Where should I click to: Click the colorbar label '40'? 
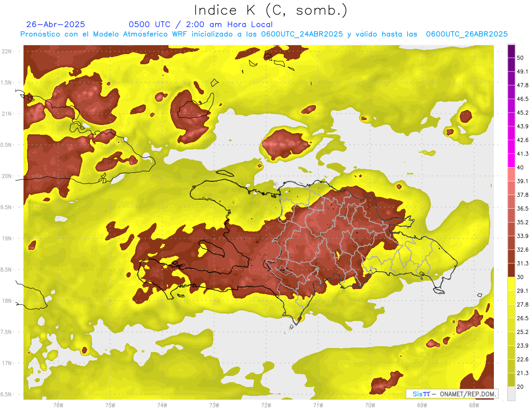[520, 168]
